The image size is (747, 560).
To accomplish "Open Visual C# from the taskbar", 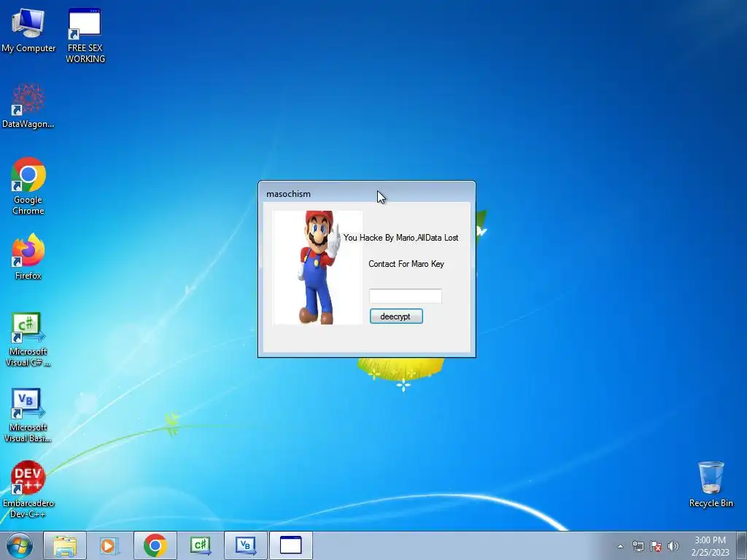I will pyautogui.click(x=200, y=545).
